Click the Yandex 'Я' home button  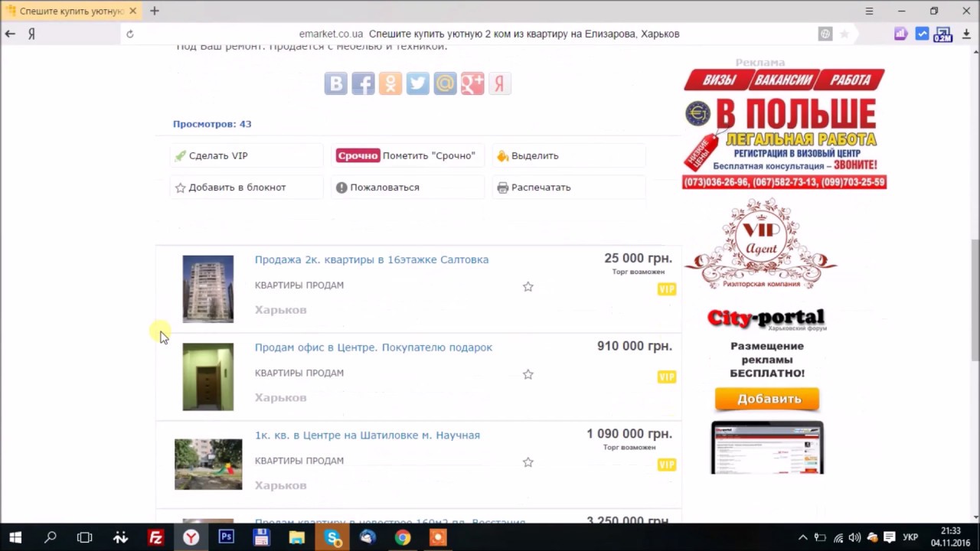tap(32, 34)
